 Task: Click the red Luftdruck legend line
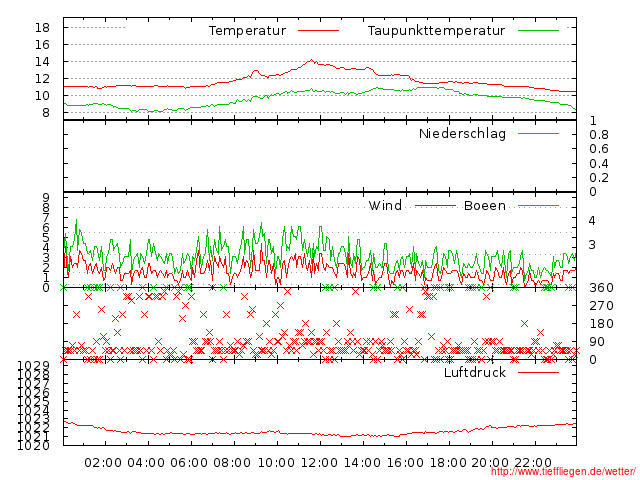(x=538, y=372)
